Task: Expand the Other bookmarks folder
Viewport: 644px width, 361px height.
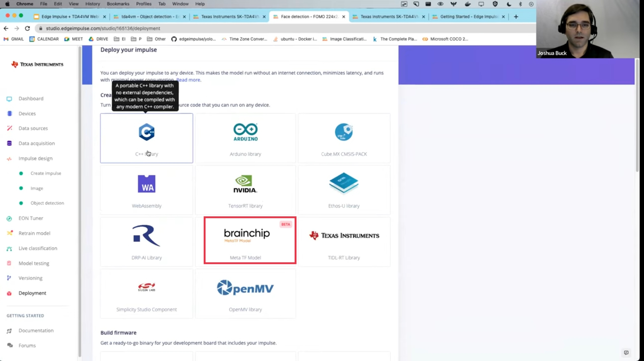Action: pos(156,39)
